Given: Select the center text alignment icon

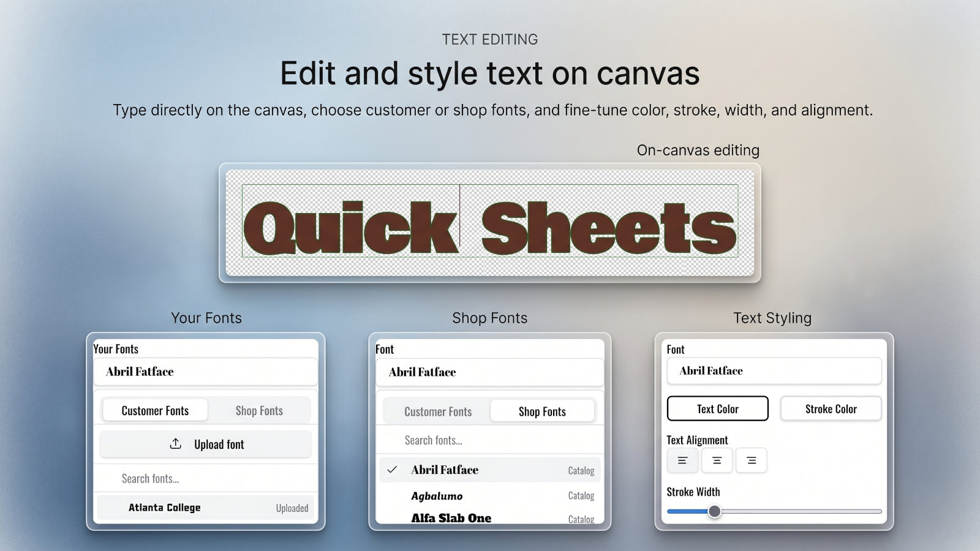Looking at the screenshot, I should click(x=717, y=460).
